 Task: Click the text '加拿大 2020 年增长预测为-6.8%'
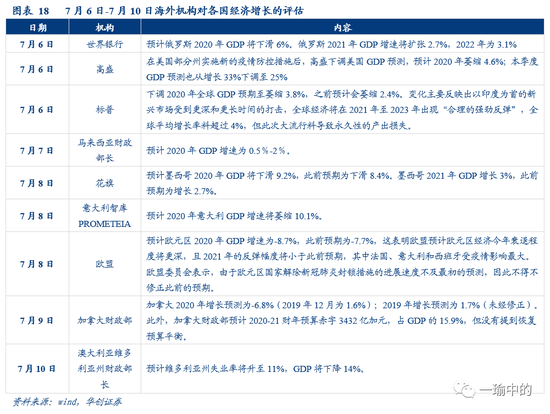(210, 305)
